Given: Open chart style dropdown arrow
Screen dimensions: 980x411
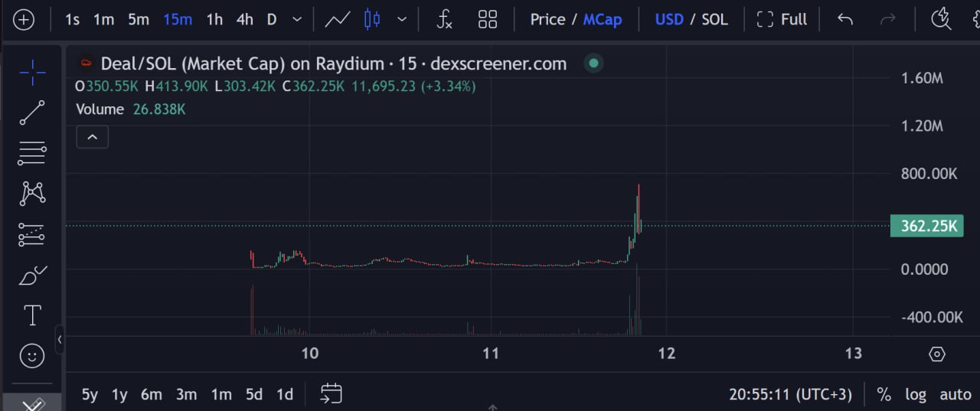Looking at the screenshot, I should pyautogui.click(x=402, y=19).
